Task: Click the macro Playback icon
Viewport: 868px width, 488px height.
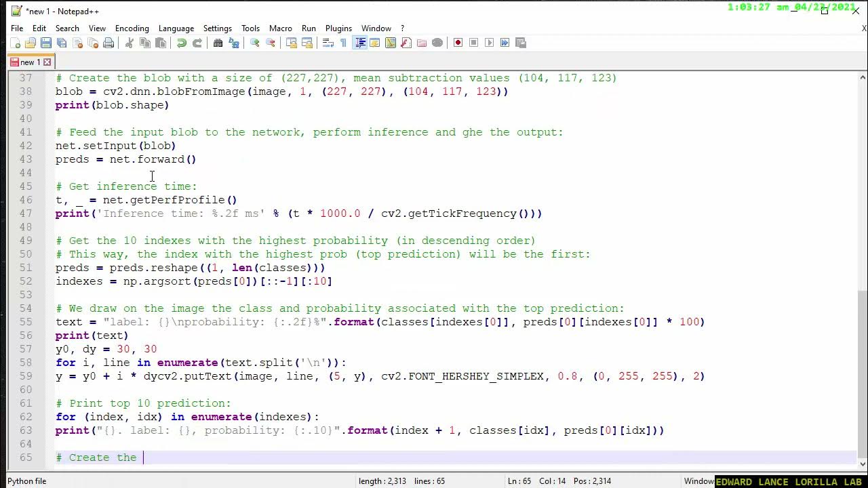Action: click(x=490, y=43)
